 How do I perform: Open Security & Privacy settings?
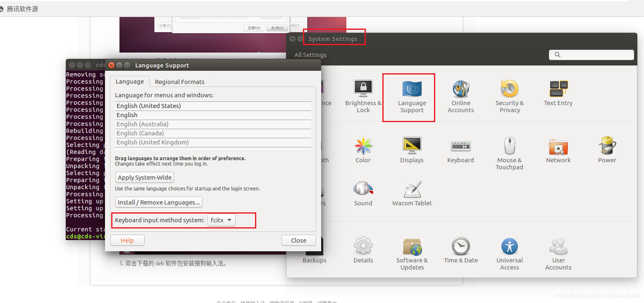[509, 96]
